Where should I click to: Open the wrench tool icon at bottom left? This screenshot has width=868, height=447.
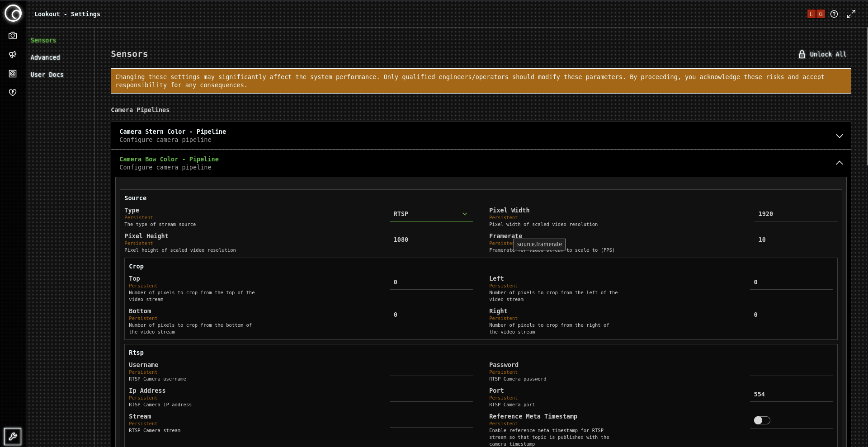pos(13,436)
